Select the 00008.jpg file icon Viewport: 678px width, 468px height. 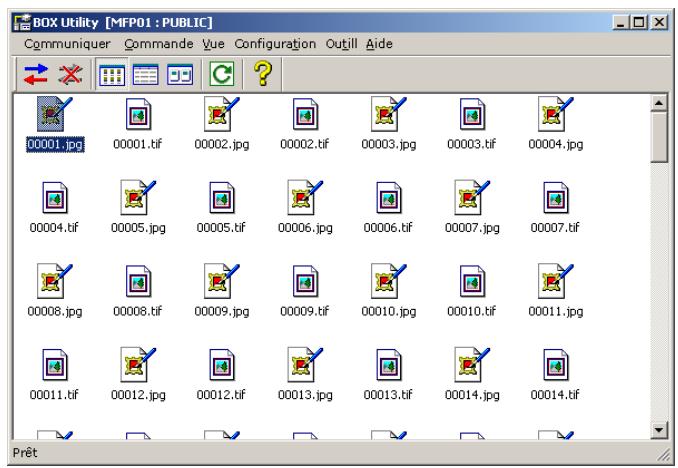click(54, 281)
